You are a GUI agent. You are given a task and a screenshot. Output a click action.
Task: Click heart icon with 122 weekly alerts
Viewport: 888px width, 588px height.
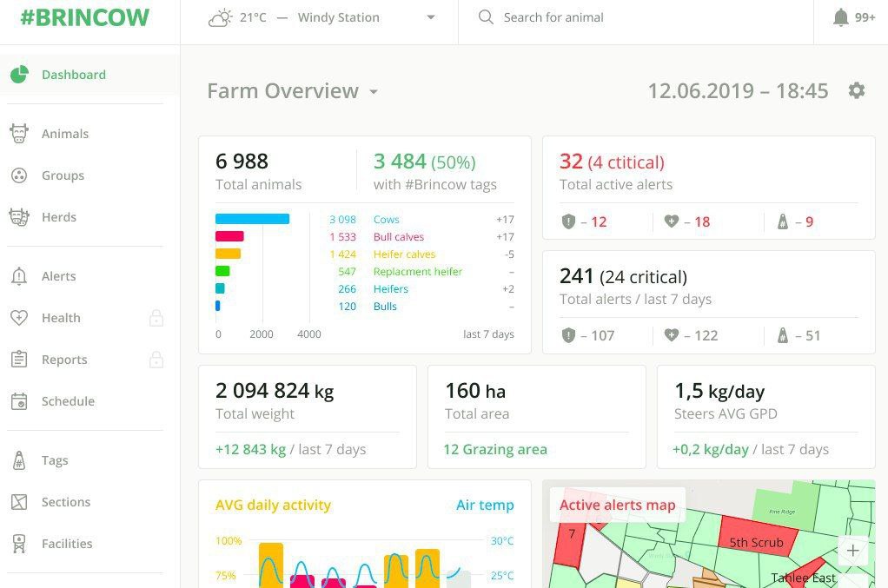pyautogui.click(x=672, y=335)
